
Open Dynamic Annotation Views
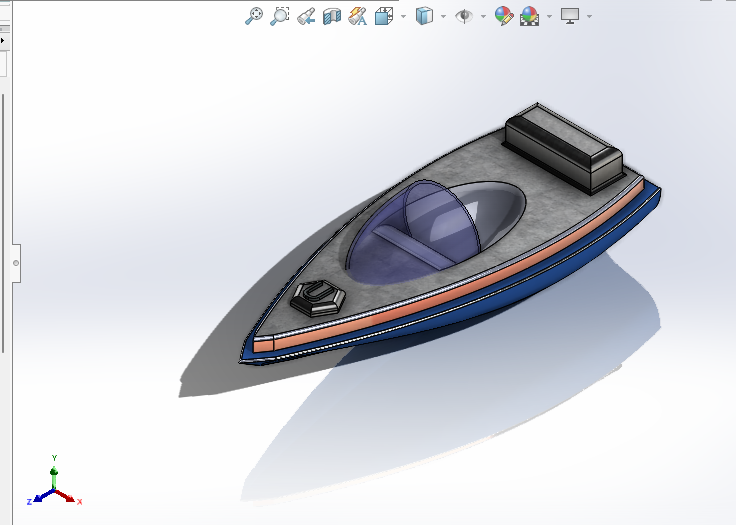358,16
